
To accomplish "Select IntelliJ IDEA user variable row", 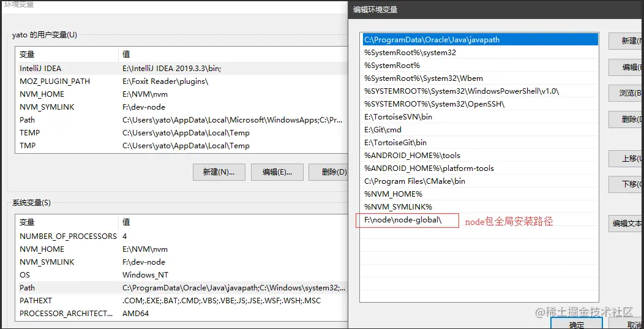I will (40, 69).
